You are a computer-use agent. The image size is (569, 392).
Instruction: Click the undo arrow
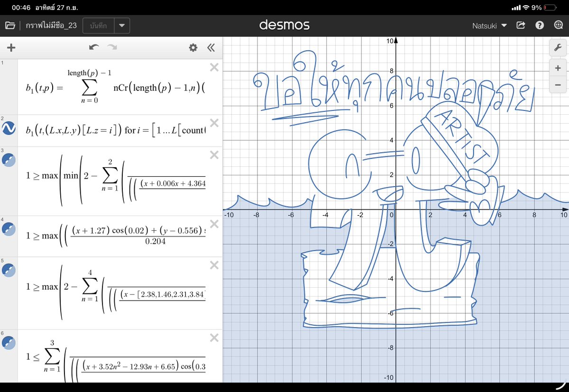[x=94, y=47]
